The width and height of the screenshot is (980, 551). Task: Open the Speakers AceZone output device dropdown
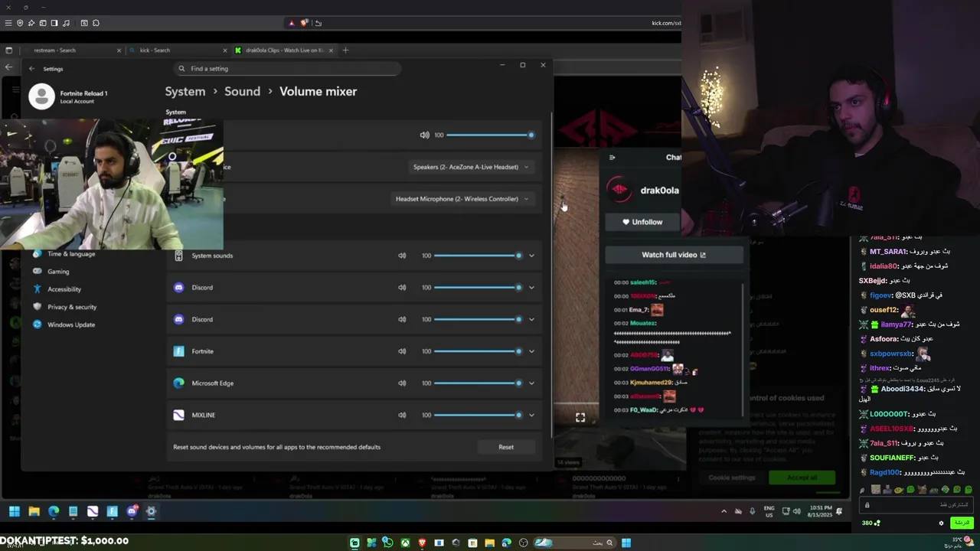click(x=471, y=167)
